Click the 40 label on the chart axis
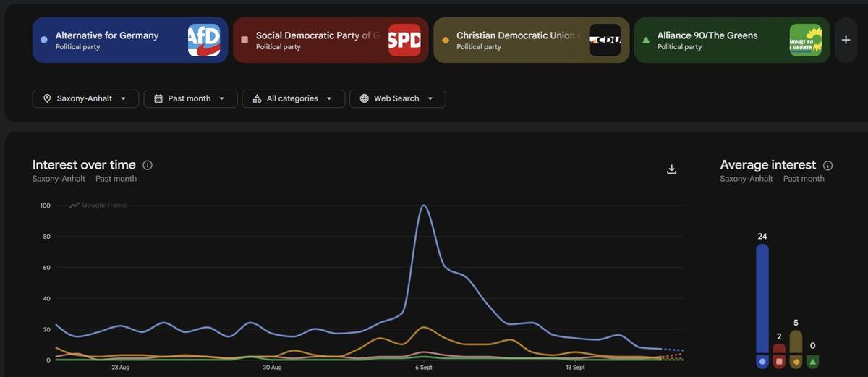The image size is (868, 377). [x=46, y=298]
